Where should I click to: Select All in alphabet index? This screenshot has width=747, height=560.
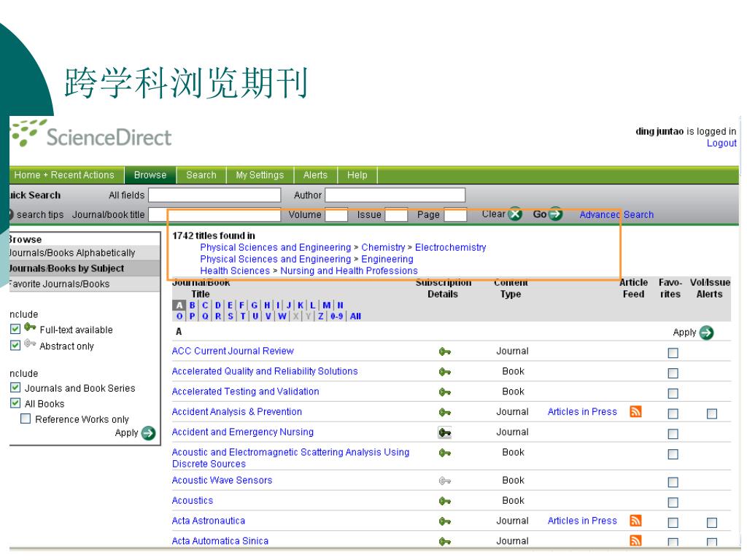click(355, 316)
